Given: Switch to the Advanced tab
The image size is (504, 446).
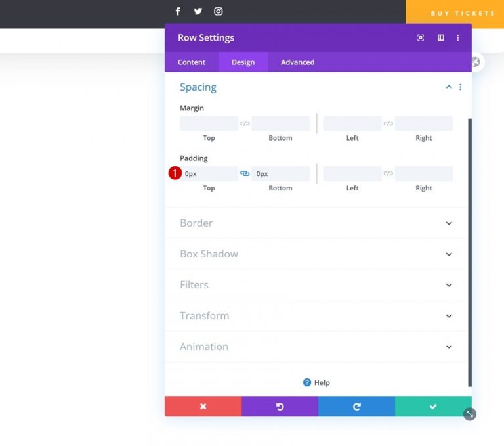Looking at the screenshot, I should point(298,62).
